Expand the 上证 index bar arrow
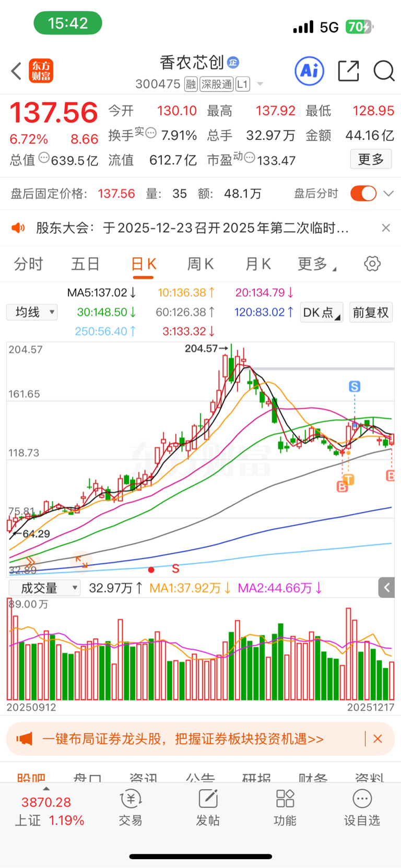Viewport: 401px width, 868px height. pyautogui.click(x=46, y=789)
